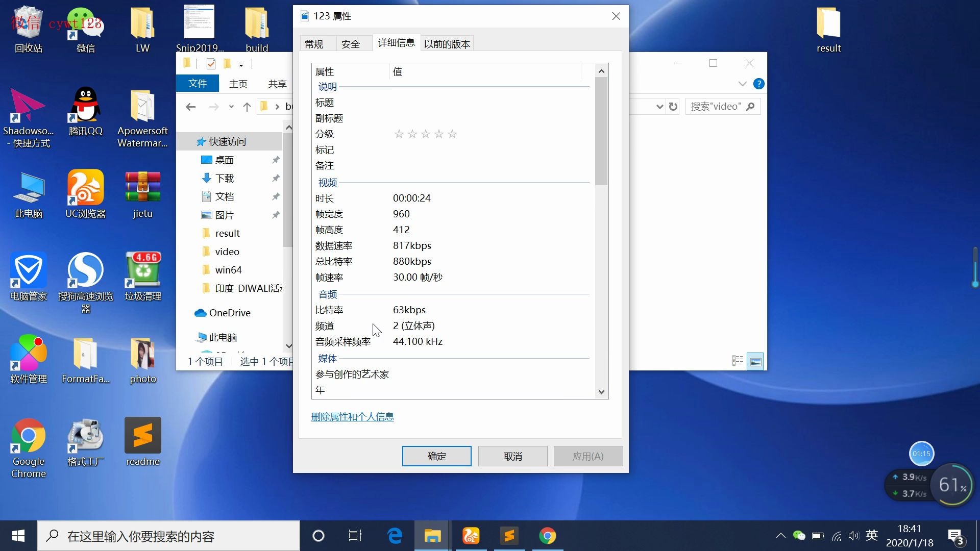Viewport: 980px width, 551px height.
Task: Expand the 媒体 section in properties
Action: click(327, 357)
